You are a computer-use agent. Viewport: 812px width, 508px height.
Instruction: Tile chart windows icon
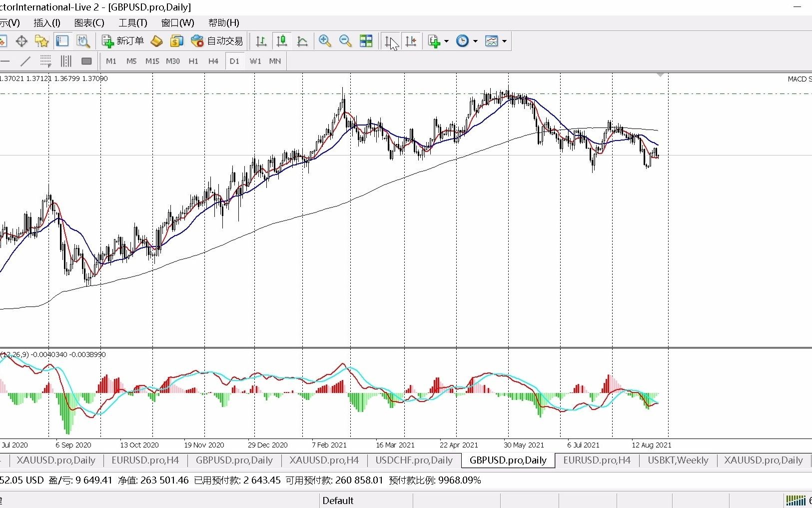pos(366,41)
